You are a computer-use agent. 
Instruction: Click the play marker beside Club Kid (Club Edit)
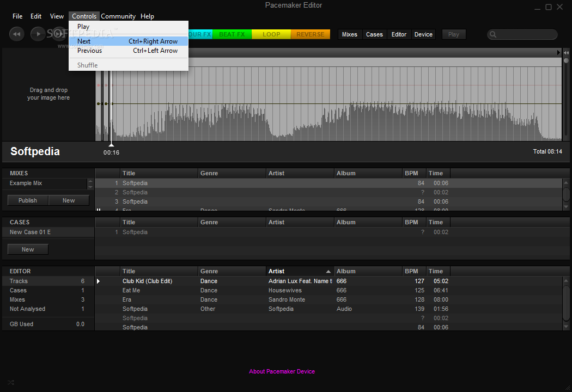[x=98, y=281]
